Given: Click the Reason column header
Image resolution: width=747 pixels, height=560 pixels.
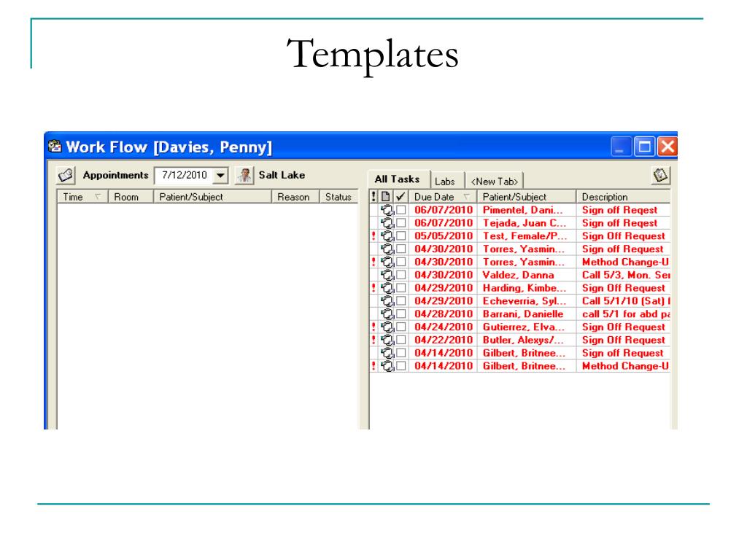Looking at the screenshot, I should tap(295, 197).
